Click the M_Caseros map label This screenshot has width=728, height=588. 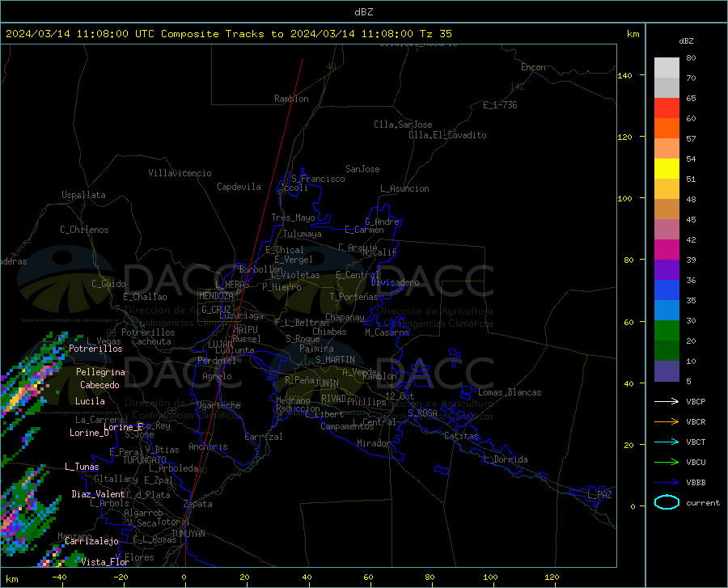(x=387, y=332)
